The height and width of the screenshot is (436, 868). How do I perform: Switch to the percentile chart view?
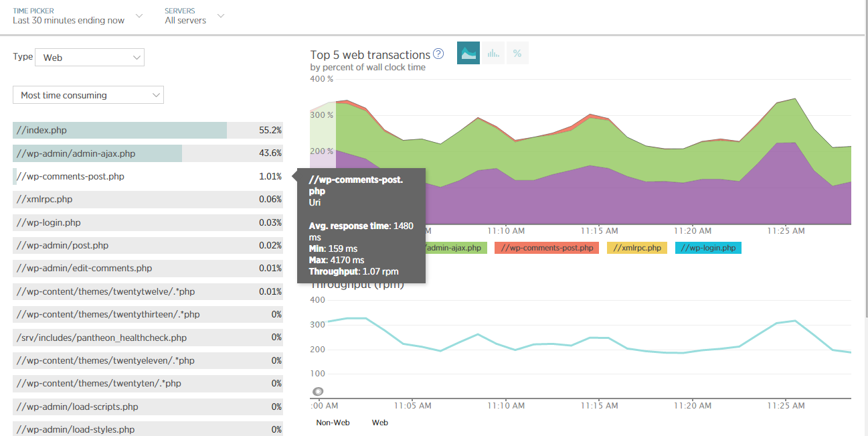point(517,54)
